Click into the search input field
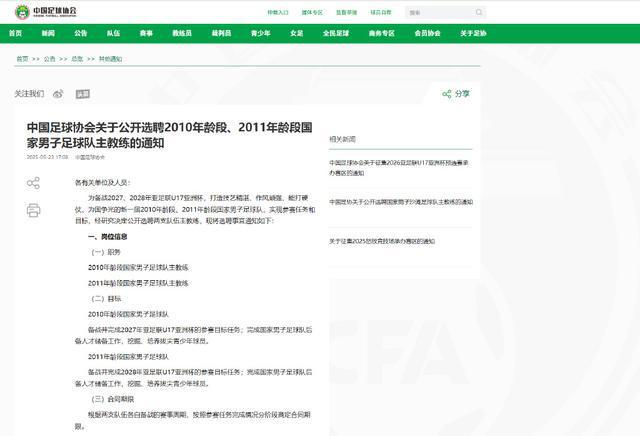The width and height of the screenshot is (640, 436). click(x=430, y=13)
